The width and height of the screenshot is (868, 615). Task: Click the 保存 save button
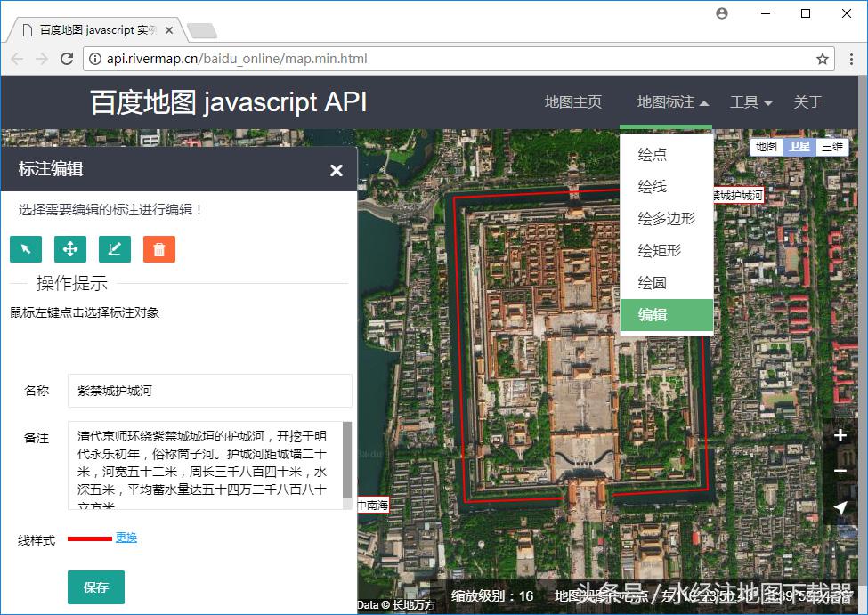point(95,587)
